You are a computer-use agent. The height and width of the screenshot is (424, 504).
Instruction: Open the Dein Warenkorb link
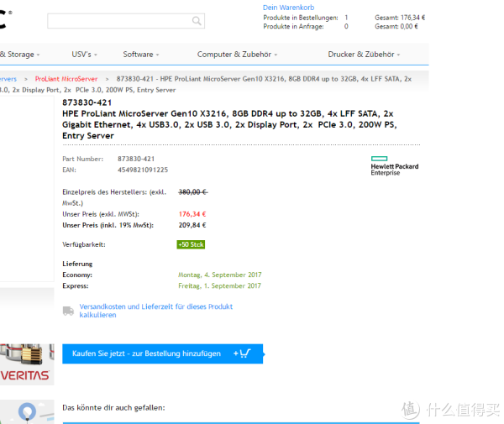(x=288, y=8)
